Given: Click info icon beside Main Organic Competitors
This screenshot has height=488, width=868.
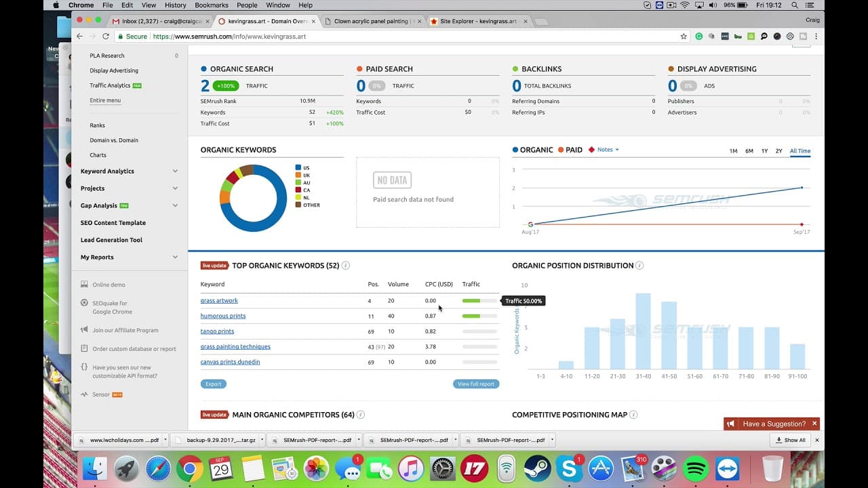Looking at the screenshot, I should point(361,415).
